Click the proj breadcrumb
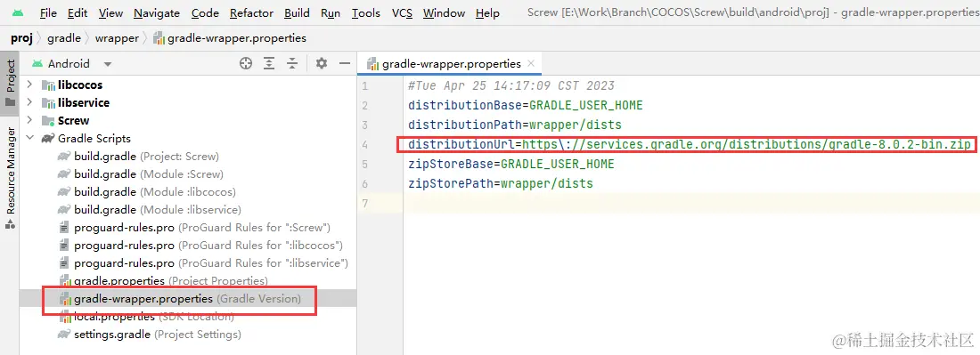The width and height of the screenshot is (980, 355). coord(21,38)
